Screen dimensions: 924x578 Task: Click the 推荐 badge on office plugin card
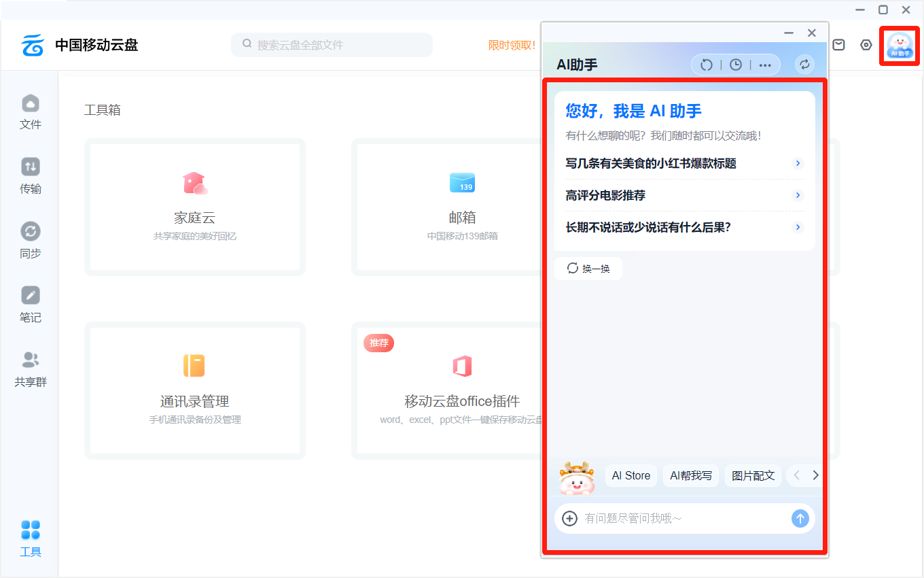click(378, 343)
